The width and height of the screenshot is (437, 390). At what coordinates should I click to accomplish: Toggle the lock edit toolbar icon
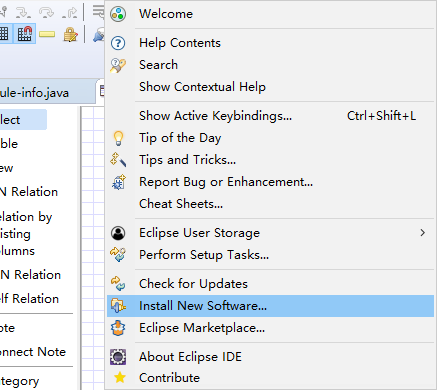tap(70, 35)
